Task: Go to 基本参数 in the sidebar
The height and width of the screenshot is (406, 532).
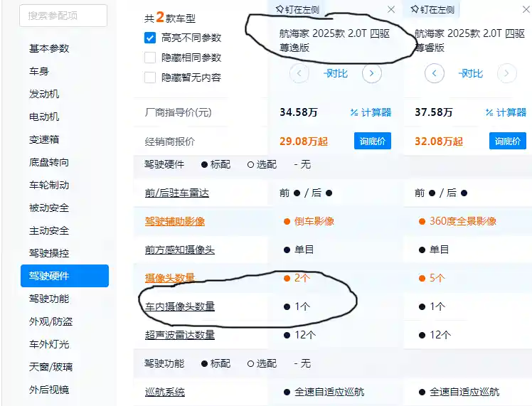Action: [x=49, y=48]
